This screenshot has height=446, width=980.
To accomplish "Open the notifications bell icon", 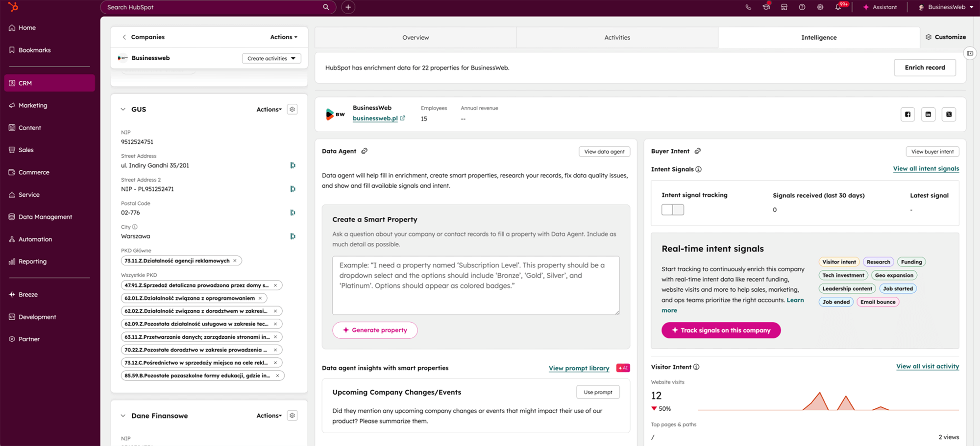I will tap(838, 7).
